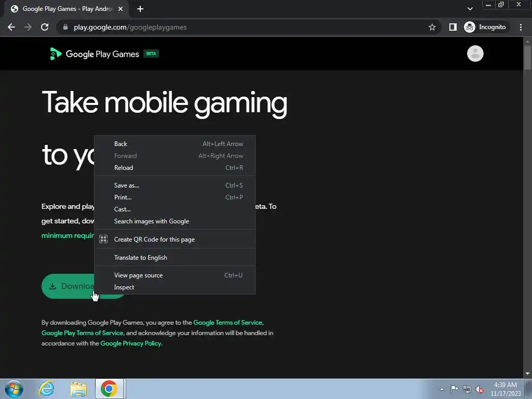
Task: Choose Create QR Code for this page
Action: pyautogui.click(x=175, y=239)
